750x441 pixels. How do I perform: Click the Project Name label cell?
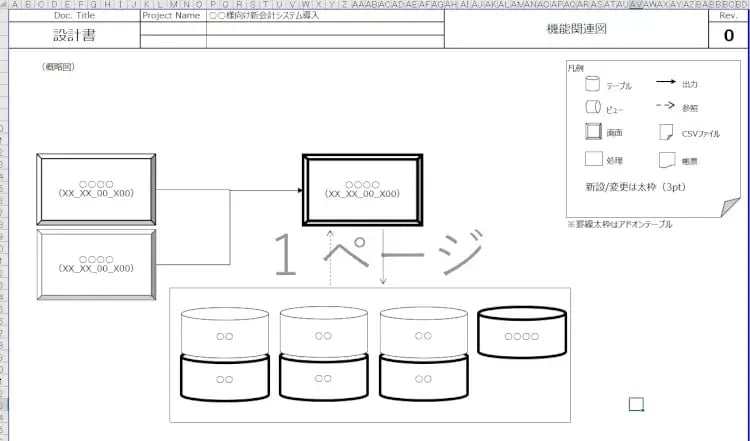(x=172, y=16)
